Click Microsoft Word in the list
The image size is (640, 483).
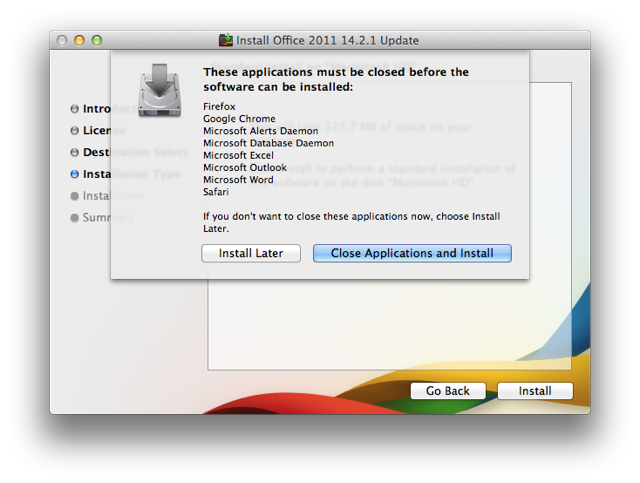pos(238,180)
